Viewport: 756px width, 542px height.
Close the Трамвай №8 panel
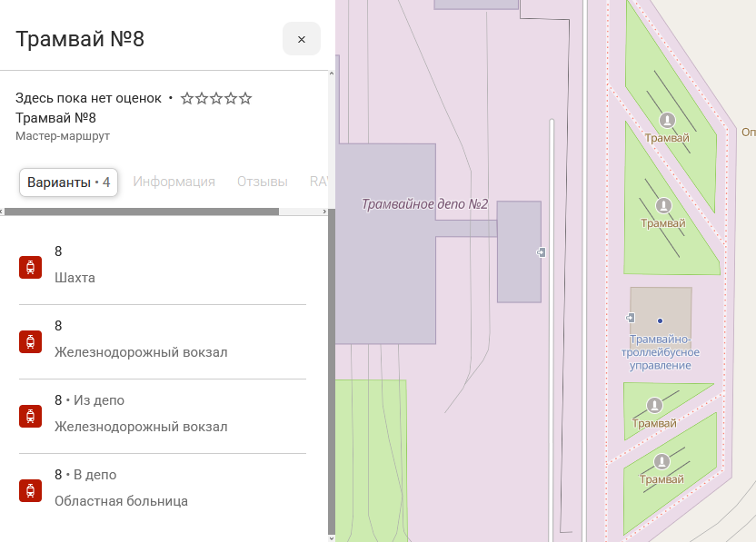pos(301,39)
